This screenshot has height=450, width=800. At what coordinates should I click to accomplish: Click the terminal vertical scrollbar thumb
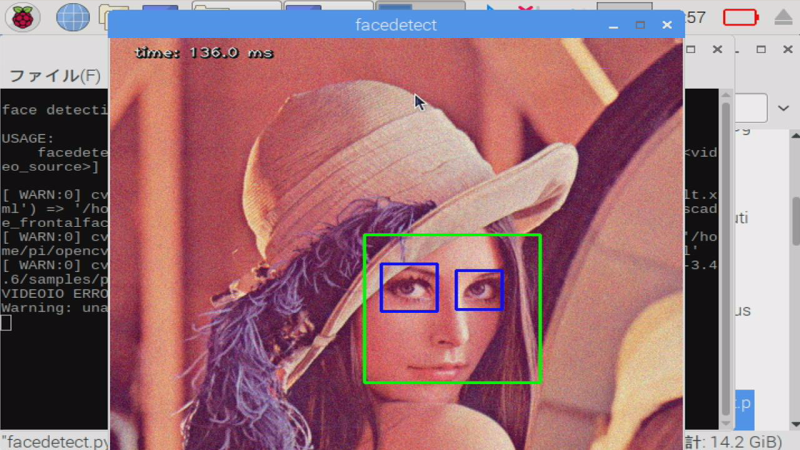(x=726, y=259)
